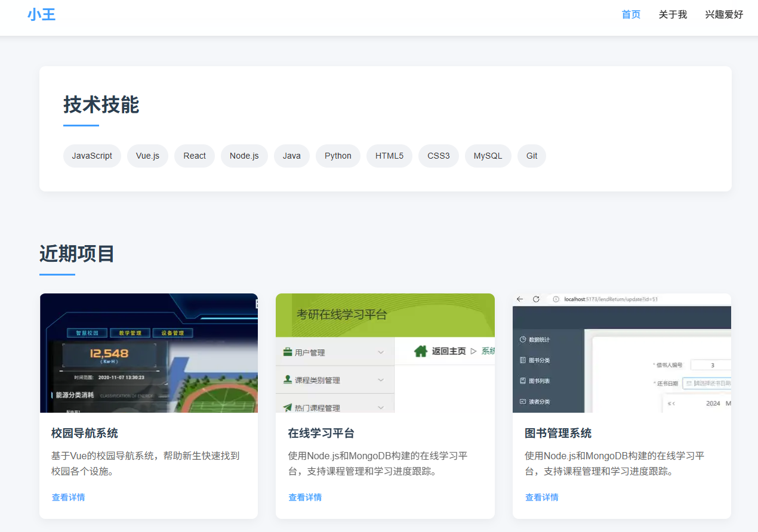Click the 校园导航系统 card title
758x532 pixels.
[85, 433]
